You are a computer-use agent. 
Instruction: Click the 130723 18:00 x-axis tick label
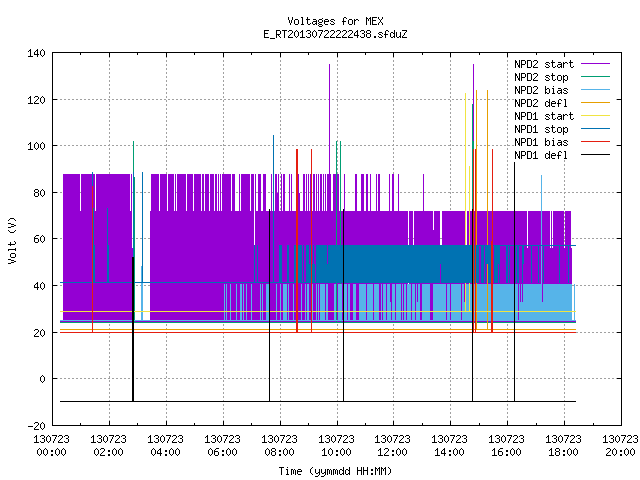point(563,446)
